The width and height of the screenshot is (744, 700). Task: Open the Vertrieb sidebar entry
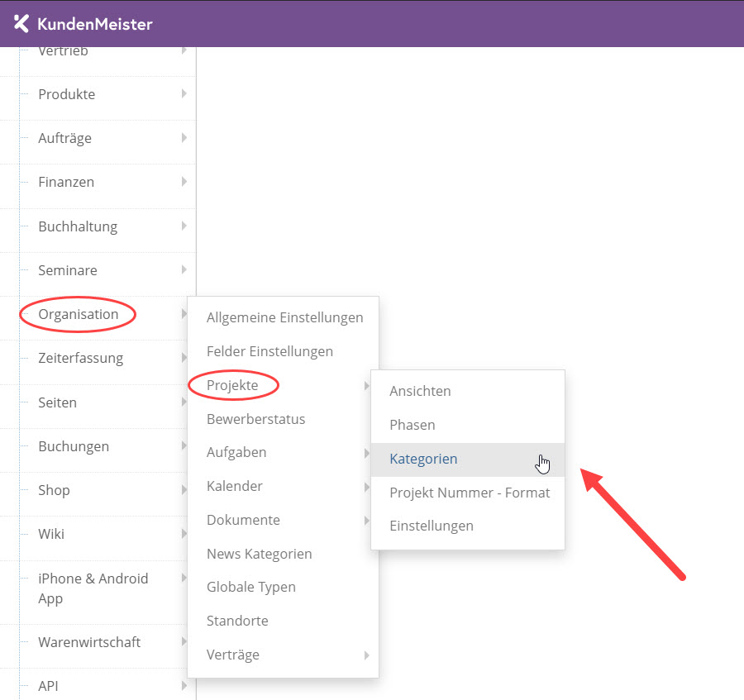pos(63,50)
